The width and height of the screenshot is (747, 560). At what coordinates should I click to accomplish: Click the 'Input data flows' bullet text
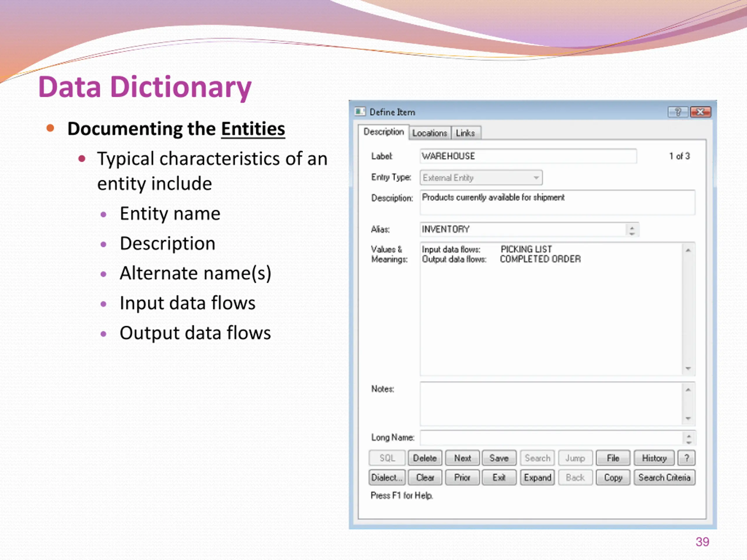188,303
